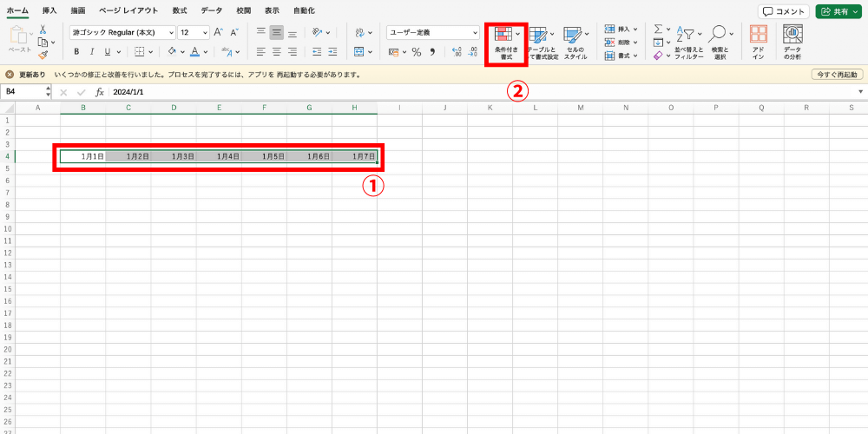This screenshot has height=434, width=868.
Task: Select top vertical align
Action: (x=261, y=33)
